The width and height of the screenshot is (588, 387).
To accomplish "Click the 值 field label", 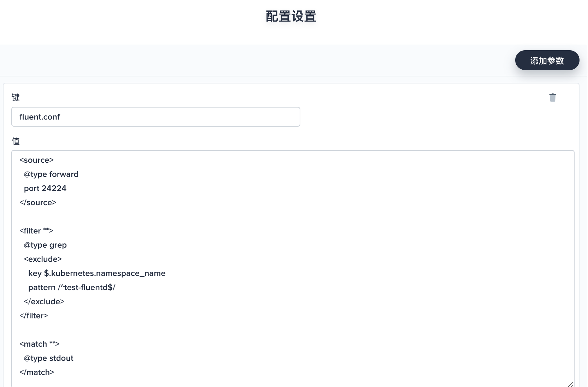I will point(16,141).
